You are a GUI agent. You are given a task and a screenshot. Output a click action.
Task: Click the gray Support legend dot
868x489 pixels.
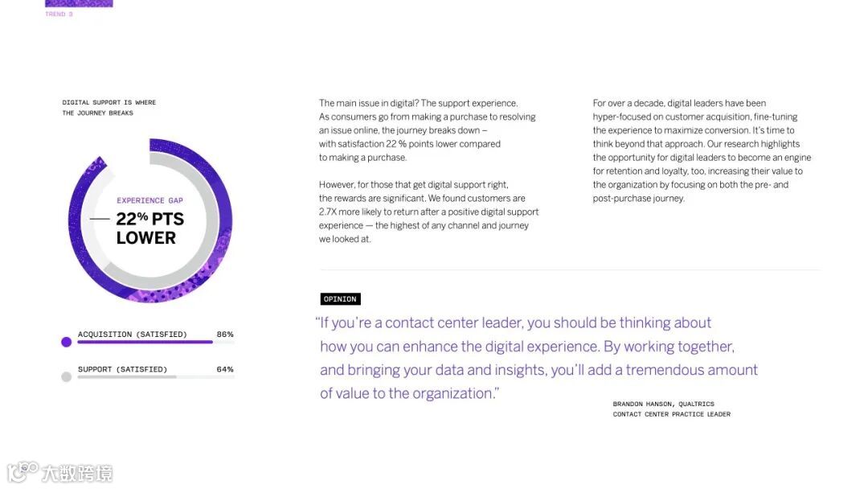click(x=67, y=376)
